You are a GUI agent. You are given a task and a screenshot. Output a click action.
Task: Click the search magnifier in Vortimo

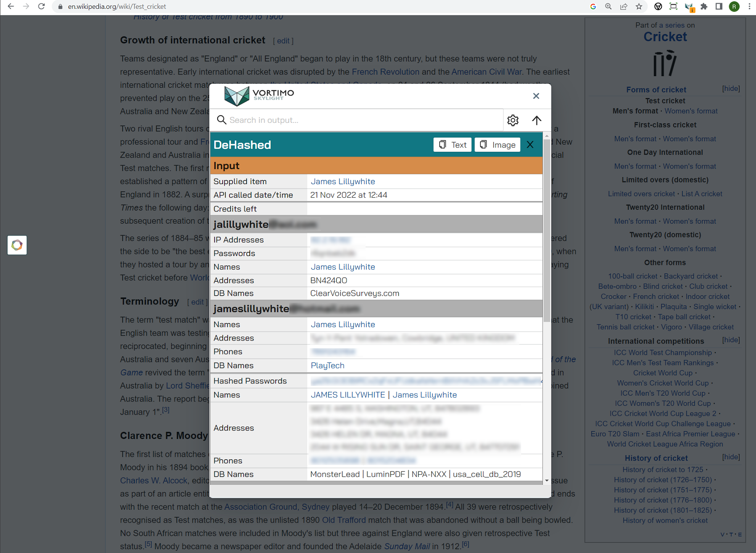(221, 120)
